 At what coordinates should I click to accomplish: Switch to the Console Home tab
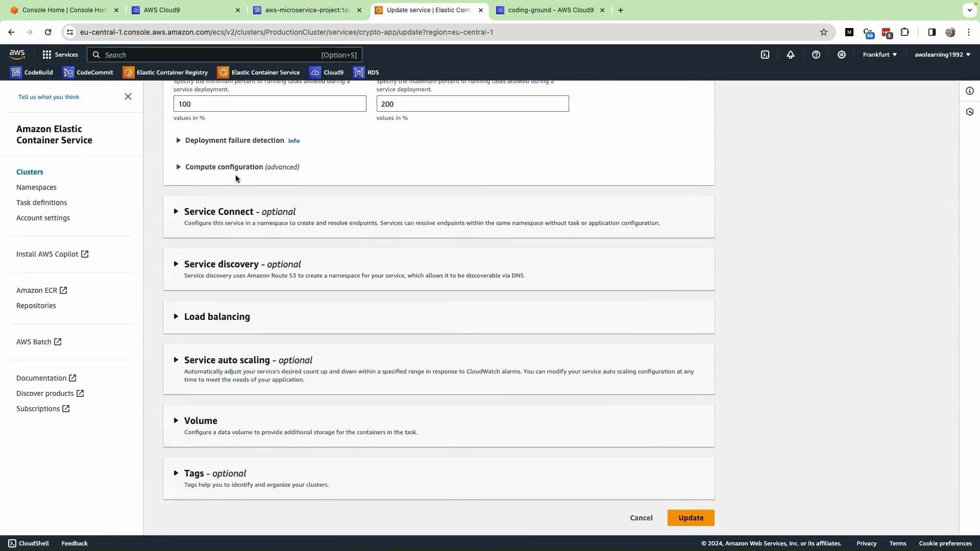pyautogui.click(x=64, y=10)
